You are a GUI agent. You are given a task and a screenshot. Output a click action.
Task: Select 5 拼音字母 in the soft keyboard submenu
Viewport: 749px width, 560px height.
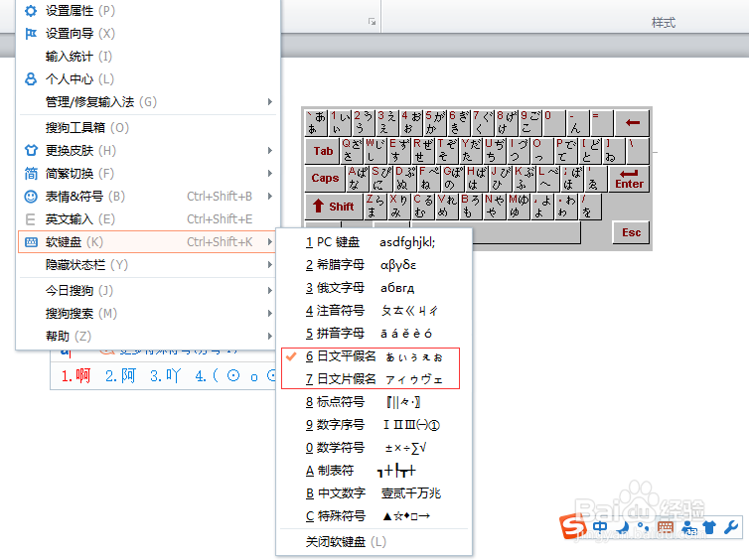[374, 334]
